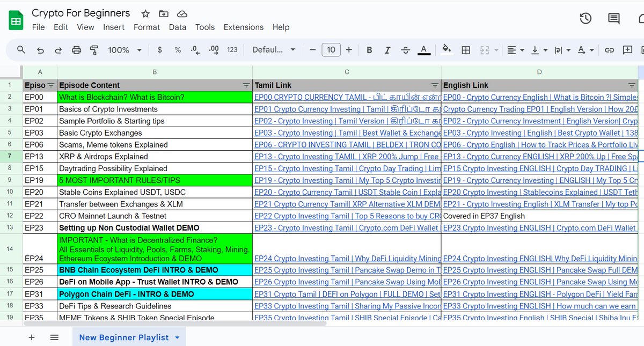Check cloud save status icon
Screen dimensions: 644x346
tap(182, 14)
